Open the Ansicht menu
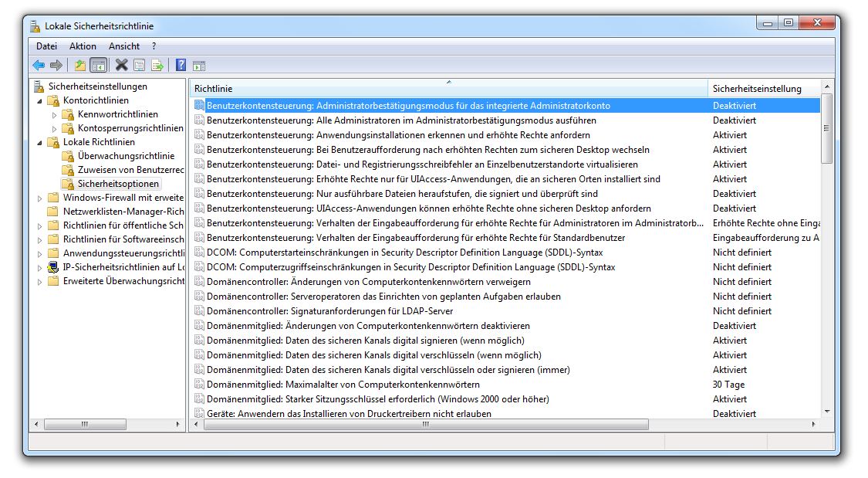This screenshot has width=868, height=478. (124, 46)
